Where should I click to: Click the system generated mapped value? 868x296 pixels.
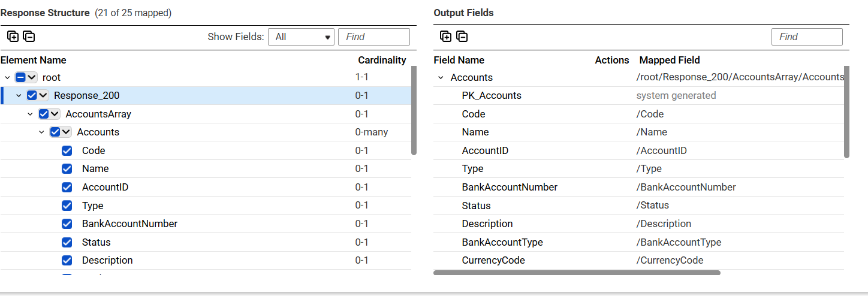tap(676, 95)
